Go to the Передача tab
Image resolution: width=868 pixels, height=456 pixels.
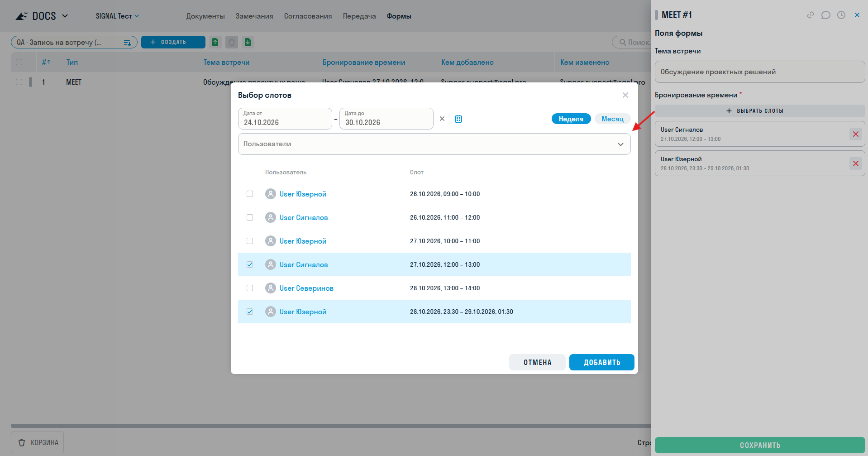pyautogui.click(x=359, y=16)
